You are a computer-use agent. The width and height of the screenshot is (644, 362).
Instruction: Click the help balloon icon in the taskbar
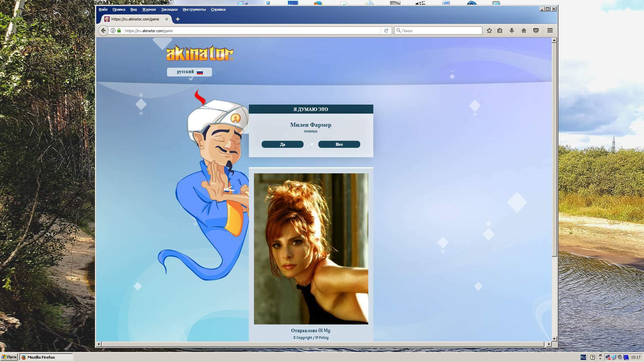(592, 357)
